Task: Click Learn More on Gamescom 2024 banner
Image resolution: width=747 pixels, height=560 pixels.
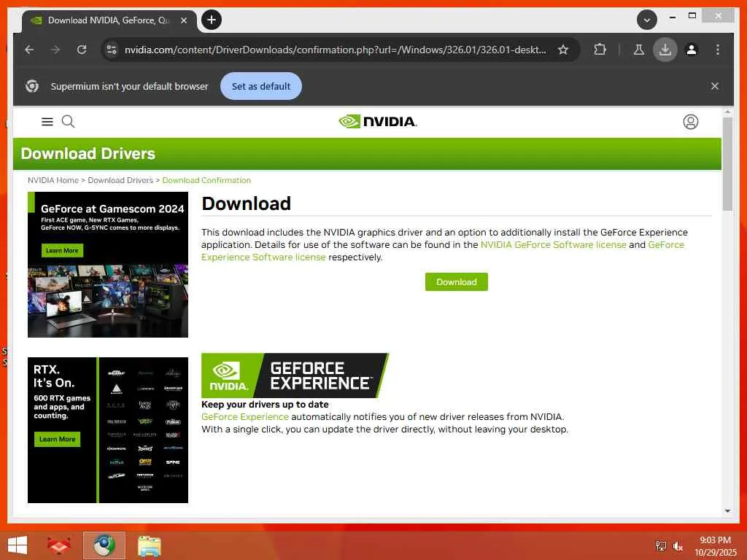Action: point(62,251)
